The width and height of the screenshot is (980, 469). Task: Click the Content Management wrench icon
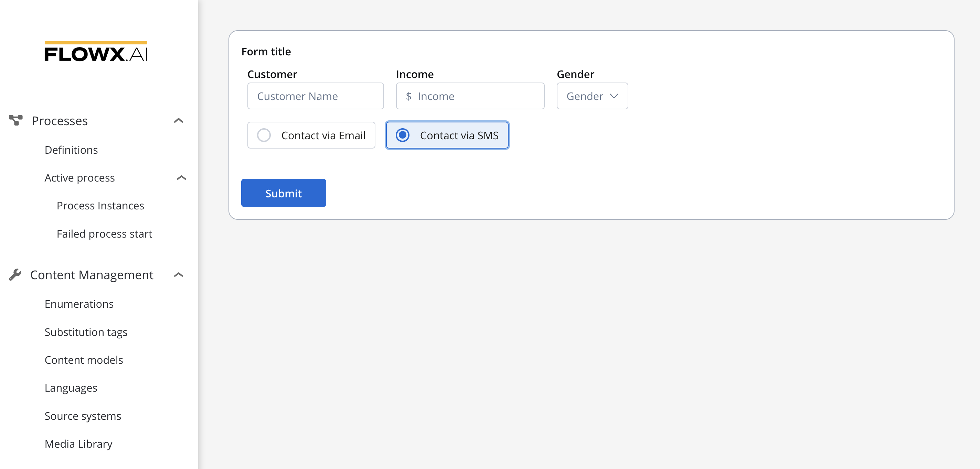(x=15, y=274)
